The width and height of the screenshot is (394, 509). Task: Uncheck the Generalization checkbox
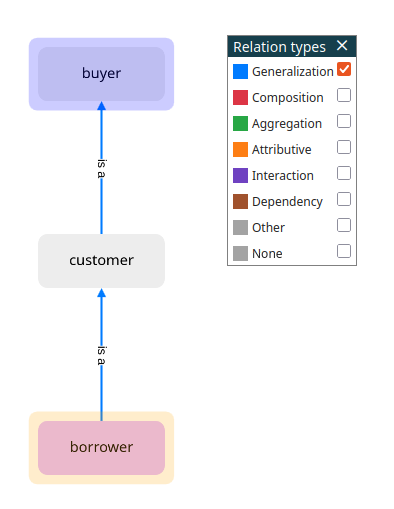(x=344, y=69)
